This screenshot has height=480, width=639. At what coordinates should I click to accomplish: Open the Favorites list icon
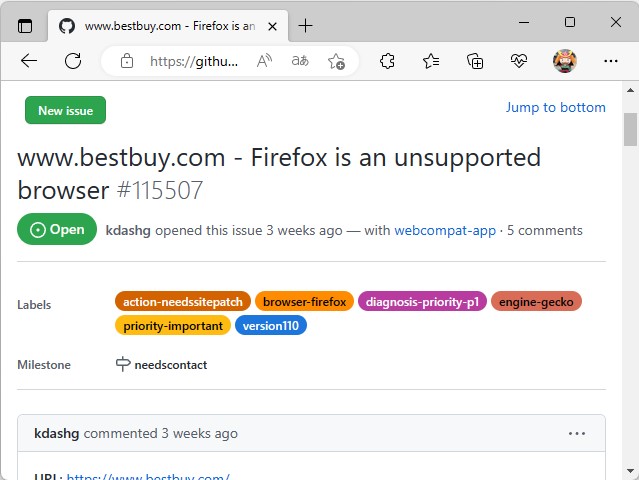[x=431, y=61]
